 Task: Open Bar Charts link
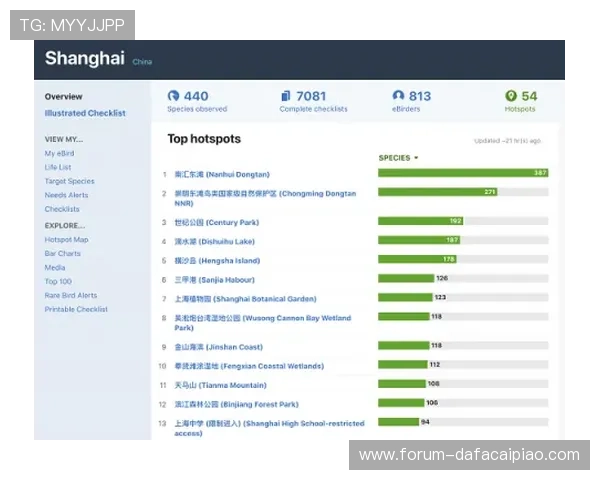(62, 253)
